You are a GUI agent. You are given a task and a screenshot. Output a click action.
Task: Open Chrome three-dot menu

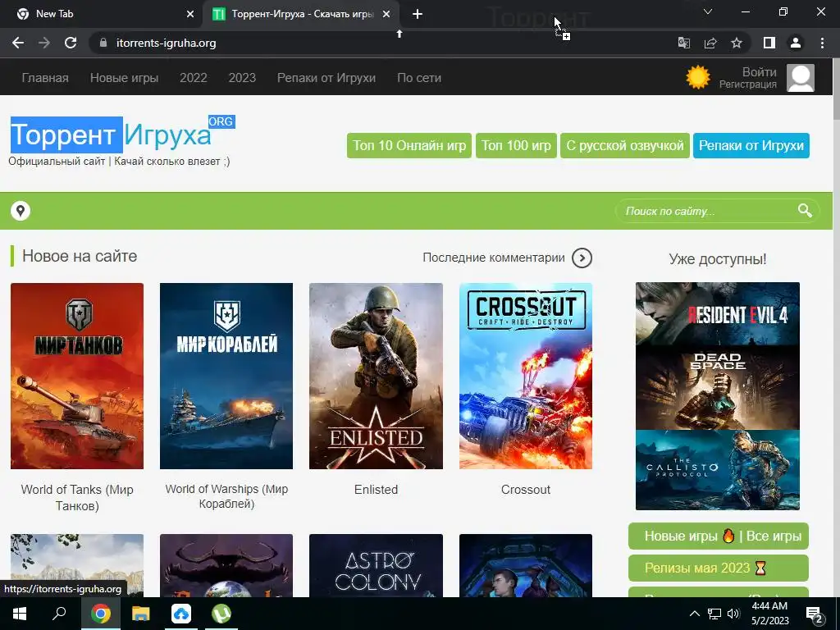click(822, 43)
